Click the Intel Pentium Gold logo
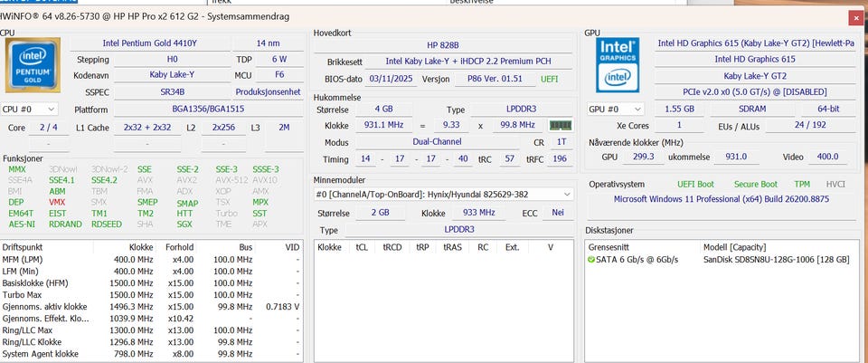Viewport: 868px width, 363px height. [x=33, y=65]
